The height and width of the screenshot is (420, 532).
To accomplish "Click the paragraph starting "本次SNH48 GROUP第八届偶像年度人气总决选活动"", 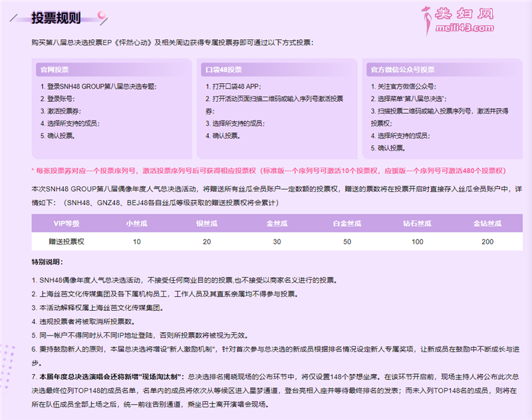I will coord(277,196).
